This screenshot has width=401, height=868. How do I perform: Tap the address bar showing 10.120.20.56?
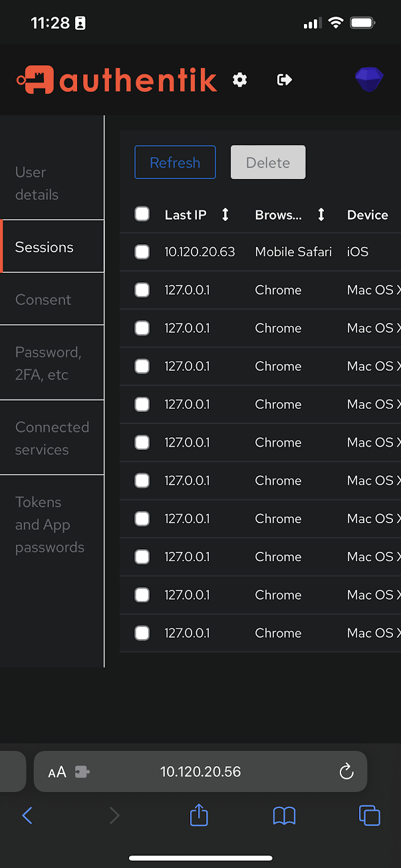click(x=200, y=771)
